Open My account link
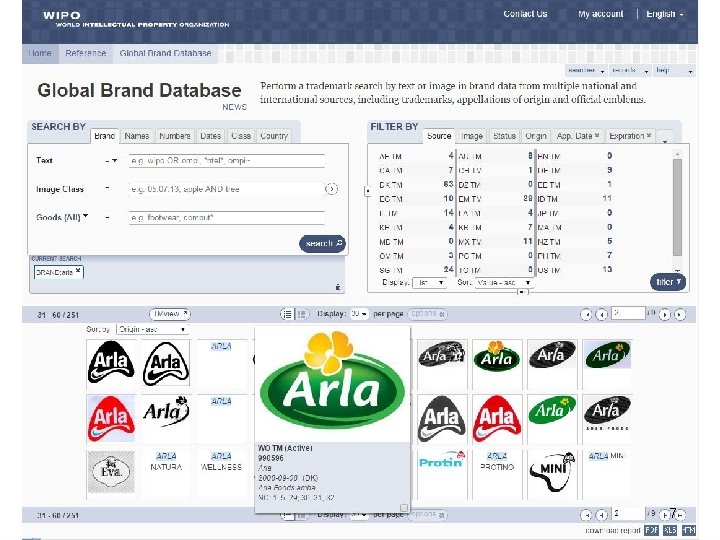The height and width of the screenshot is (540, 720). 601,14
